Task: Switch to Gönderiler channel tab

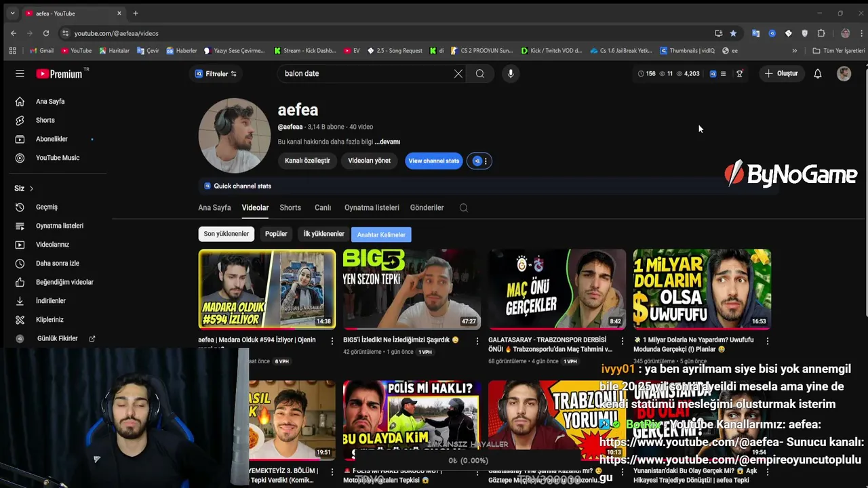Action: click(x=427, y=208)
